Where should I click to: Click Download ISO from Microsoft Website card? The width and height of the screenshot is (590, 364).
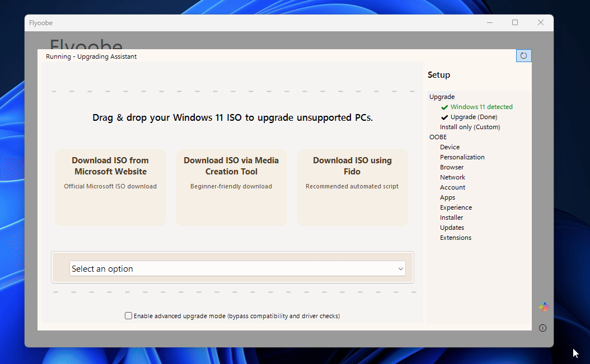coord(111,188)
